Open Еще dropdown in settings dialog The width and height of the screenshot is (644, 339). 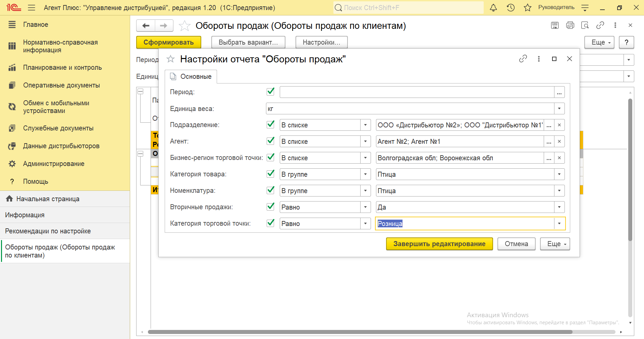click(x=555, y=244)
